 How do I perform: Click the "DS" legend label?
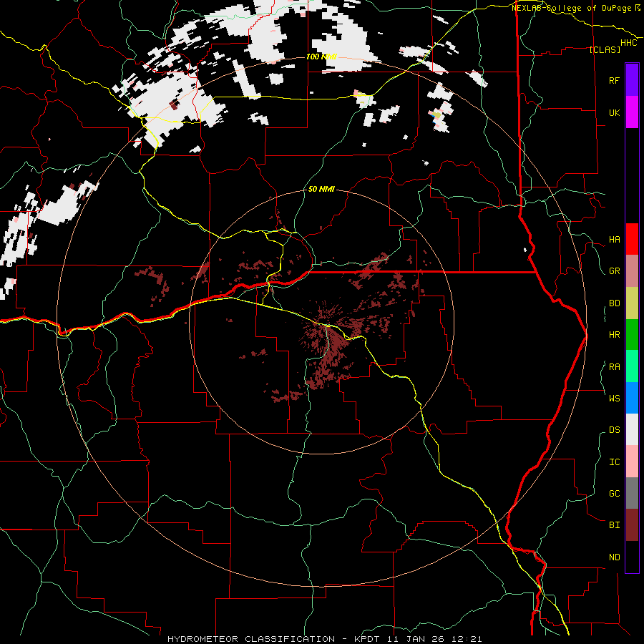614,430
